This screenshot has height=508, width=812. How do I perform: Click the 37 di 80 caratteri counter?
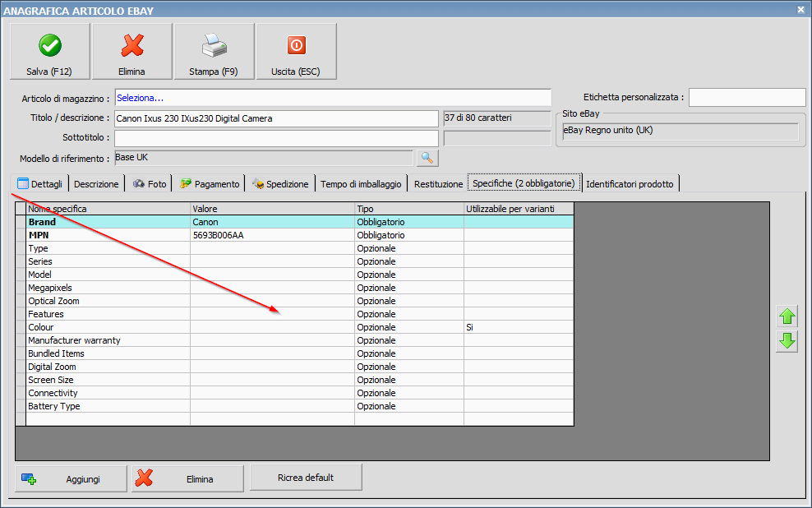point(497,118)
